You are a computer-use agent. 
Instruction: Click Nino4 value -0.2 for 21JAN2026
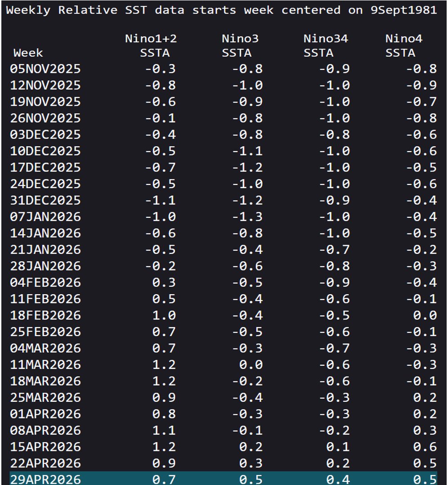422,249
